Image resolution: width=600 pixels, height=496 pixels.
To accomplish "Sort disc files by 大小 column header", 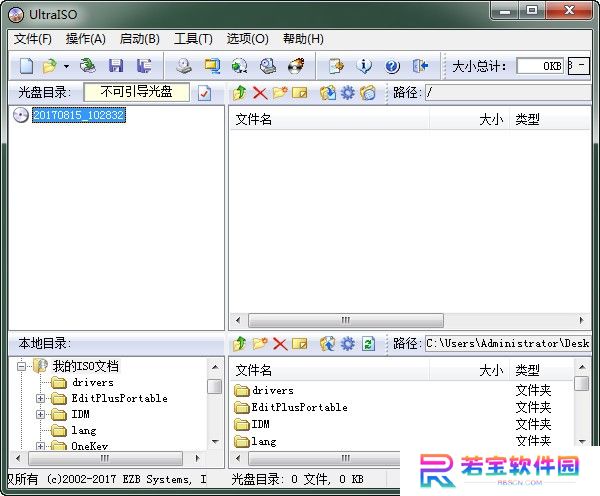I will (470, 119).
